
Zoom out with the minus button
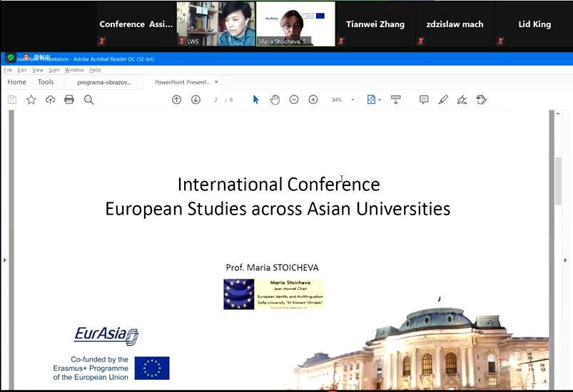pyautogui.click(x=294, y=100)
